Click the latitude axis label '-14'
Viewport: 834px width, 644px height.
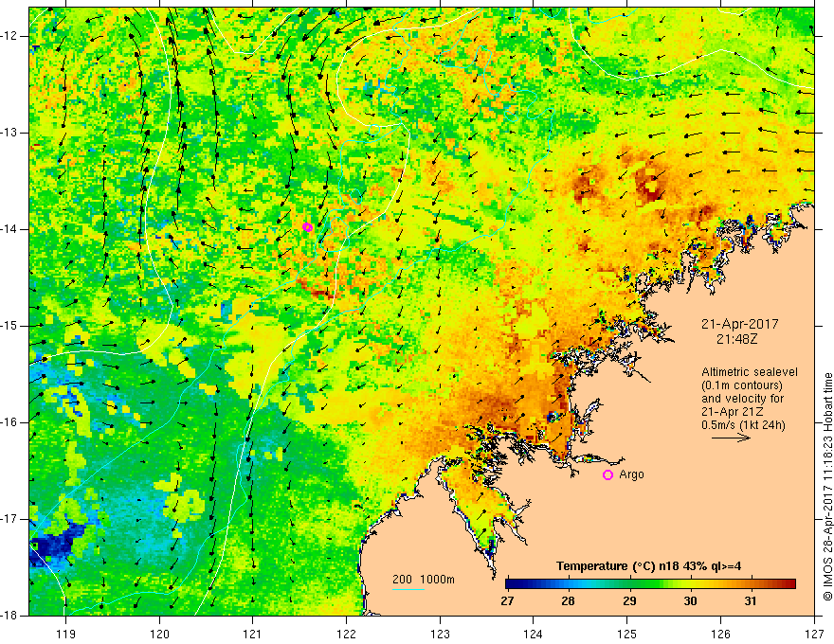coord(10,229)
